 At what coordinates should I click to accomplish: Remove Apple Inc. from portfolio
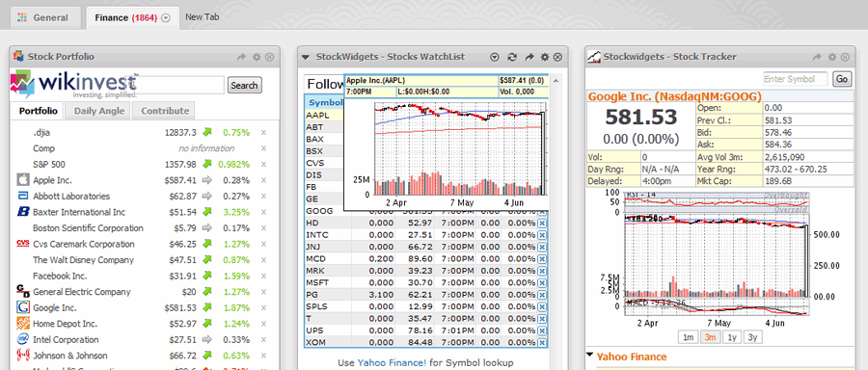[263, 180]
